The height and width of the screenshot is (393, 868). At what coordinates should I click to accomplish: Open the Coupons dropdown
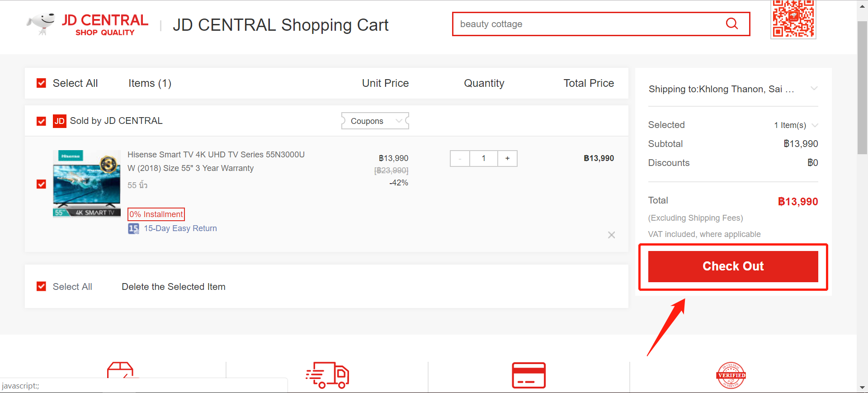coord(375,121)
